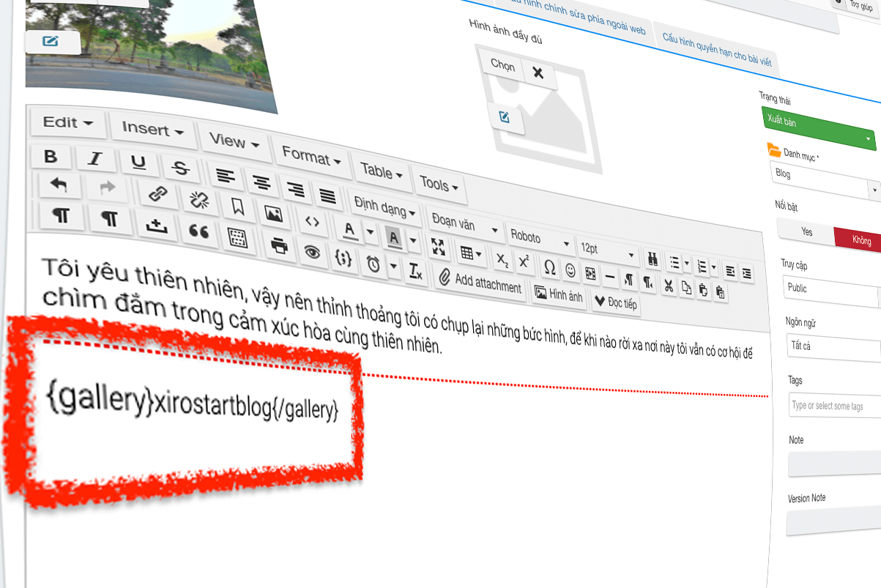The width and height of the screenshot is (881, 588).
Task: Open the Tools menu
Action: (439, 185)
